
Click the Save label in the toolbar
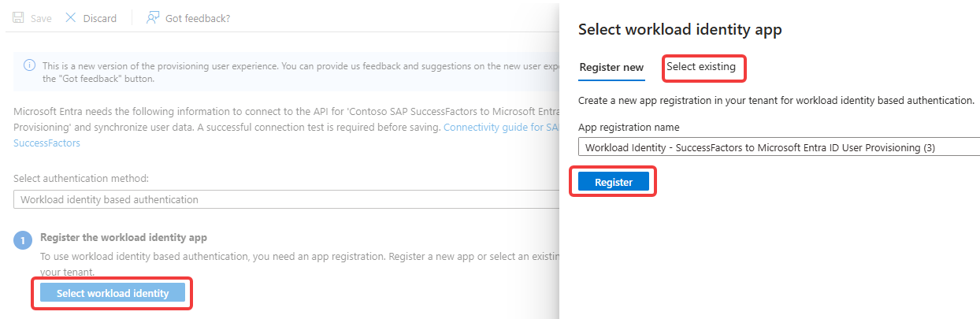coord(41,18)
